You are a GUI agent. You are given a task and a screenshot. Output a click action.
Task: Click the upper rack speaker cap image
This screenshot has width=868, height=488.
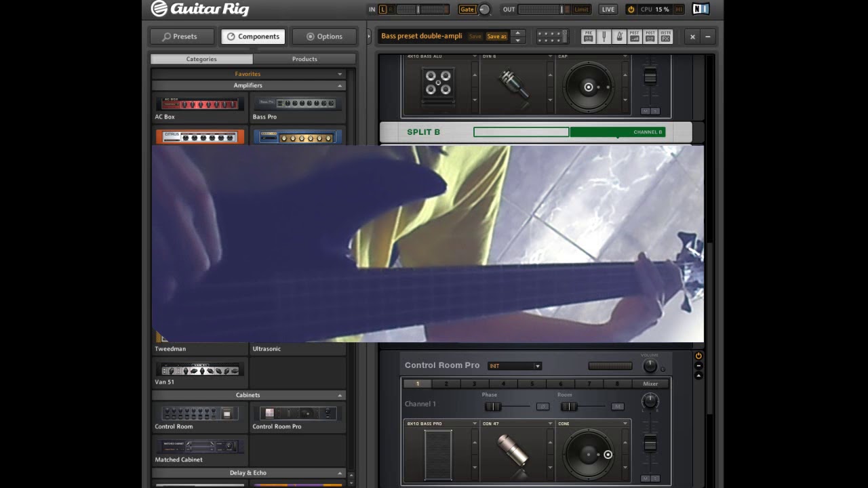[588, 87]
